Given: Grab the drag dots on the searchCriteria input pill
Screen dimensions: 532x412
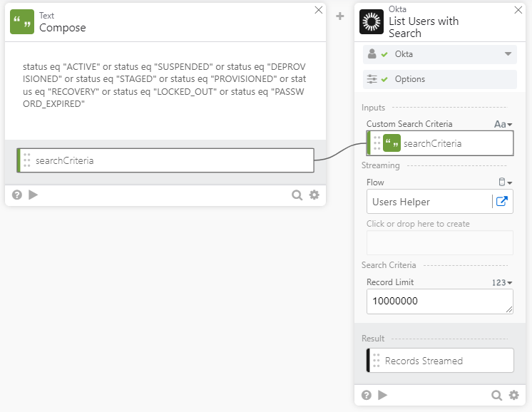Looking at the screenshot, I should click(x=377, y=143).
